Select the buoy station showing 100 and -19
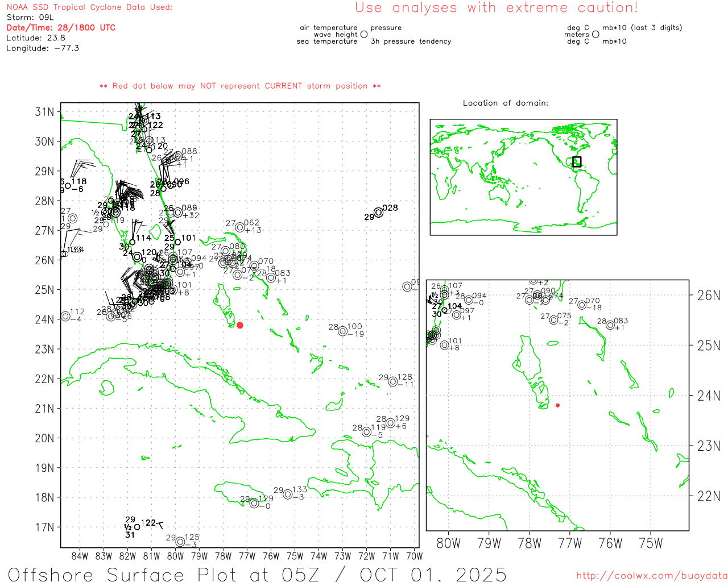 coord(342,331)
